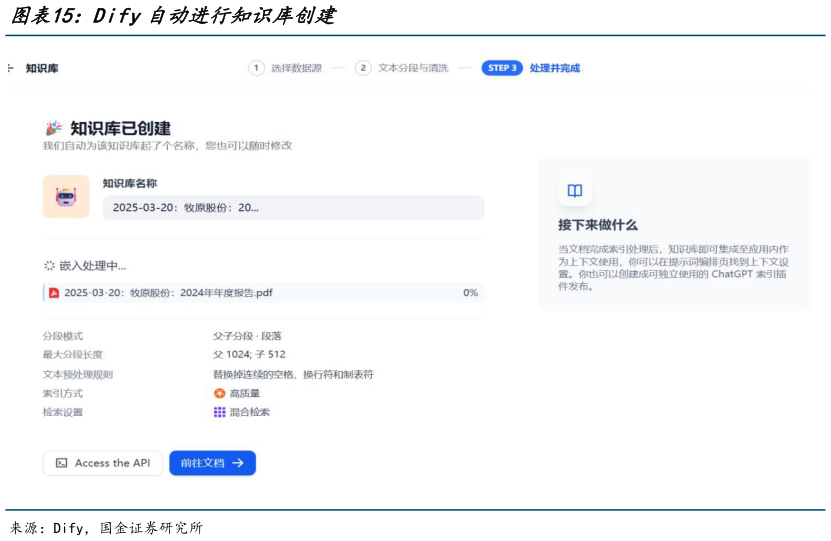Image resolution: width=831 pixels, height=541 pixels.
Task: Click the 最大分段长度 label
Action: pos(73,354)
